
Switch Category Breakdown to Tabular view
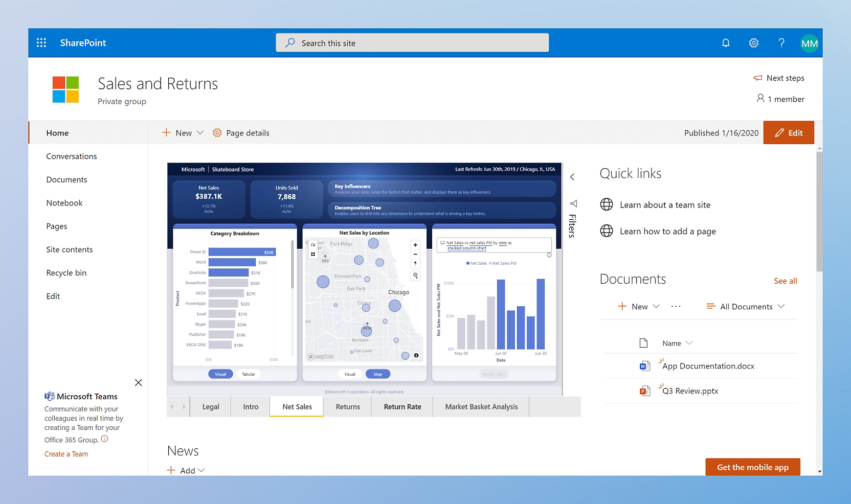249,374
